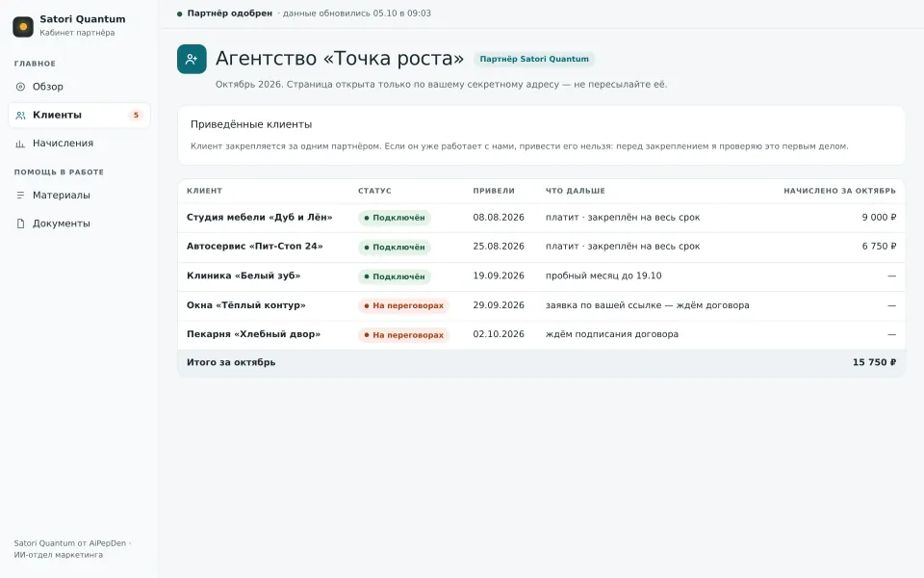This screenshot has width=924, height=578.
Task: Click пробный месяц до 19.10 text
Action: tap(603, 276)
